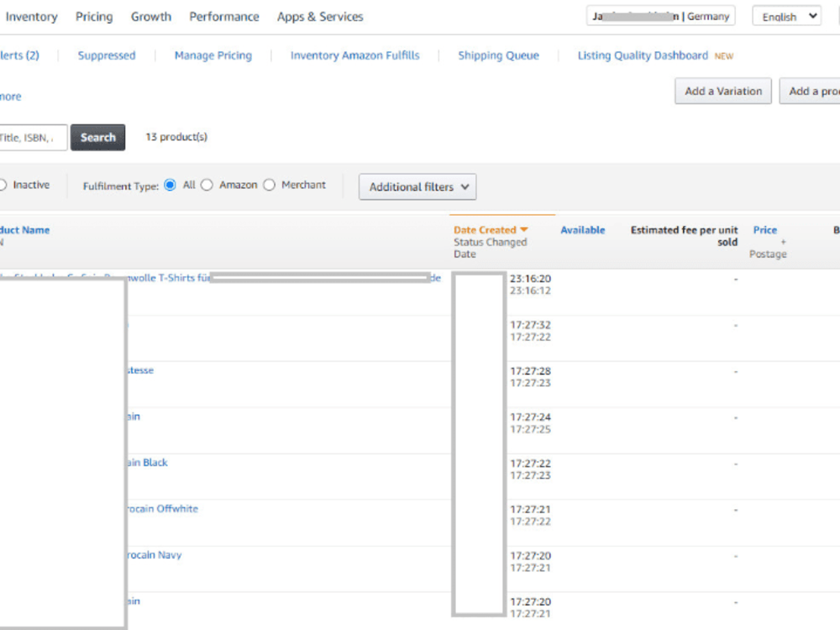Open Inventory Amazon Fulfills
840x630 pixels.
pyautogui.click(x=354, y=55)
